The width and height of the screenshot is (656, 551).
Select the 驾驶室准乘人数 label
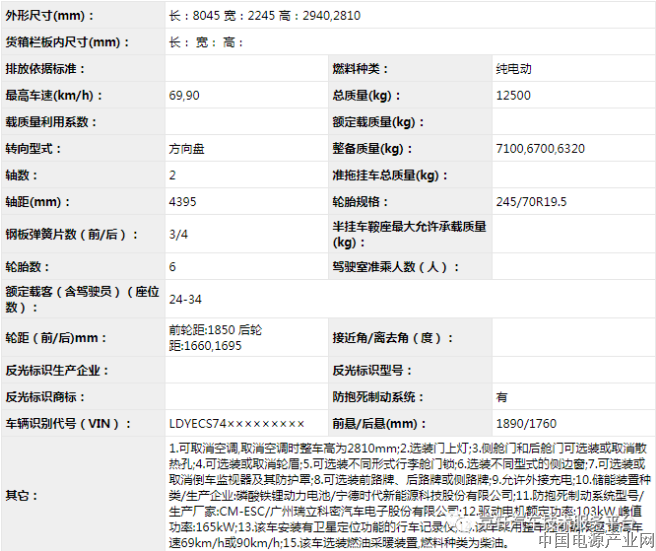pyautogui.click(x=396, y=267)
